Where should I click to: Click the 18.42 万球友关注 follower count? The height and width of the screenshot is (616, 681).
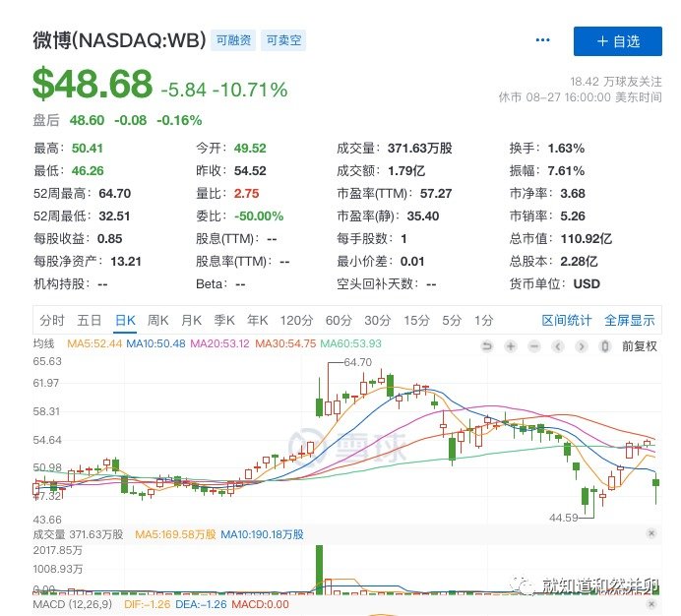(x=616, y=82)
